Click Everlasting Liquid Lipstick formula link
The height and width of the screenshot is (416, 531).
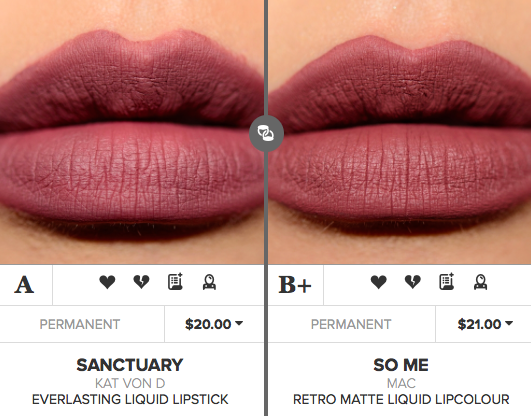pos(130,399)
